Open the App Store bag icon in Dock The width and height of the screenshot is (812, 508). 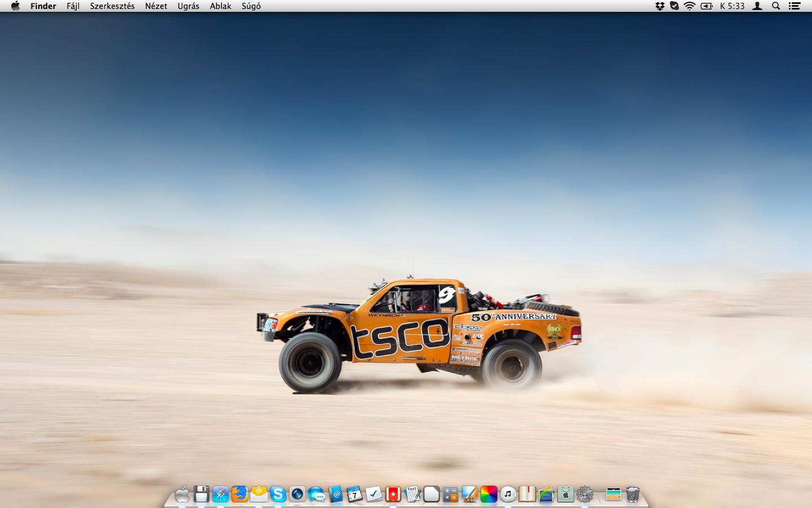coord(566,494)
